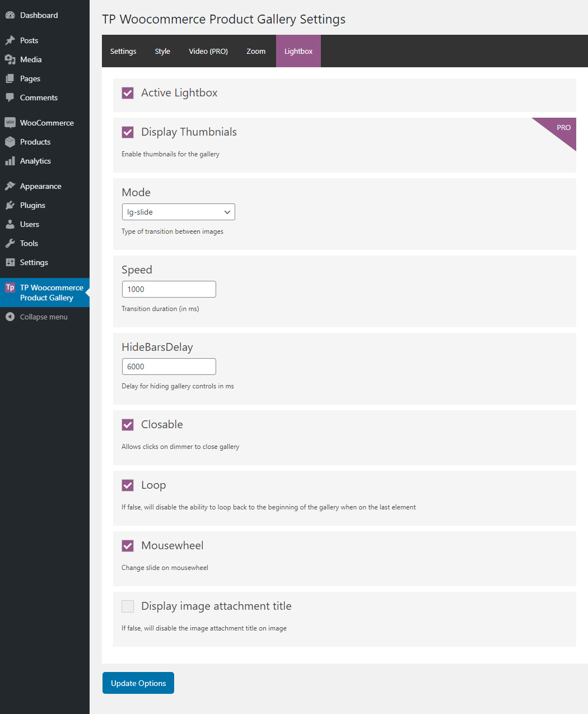Click the Products box icon
The height and width of the screenshot is (714, 588).
point(10,142)
